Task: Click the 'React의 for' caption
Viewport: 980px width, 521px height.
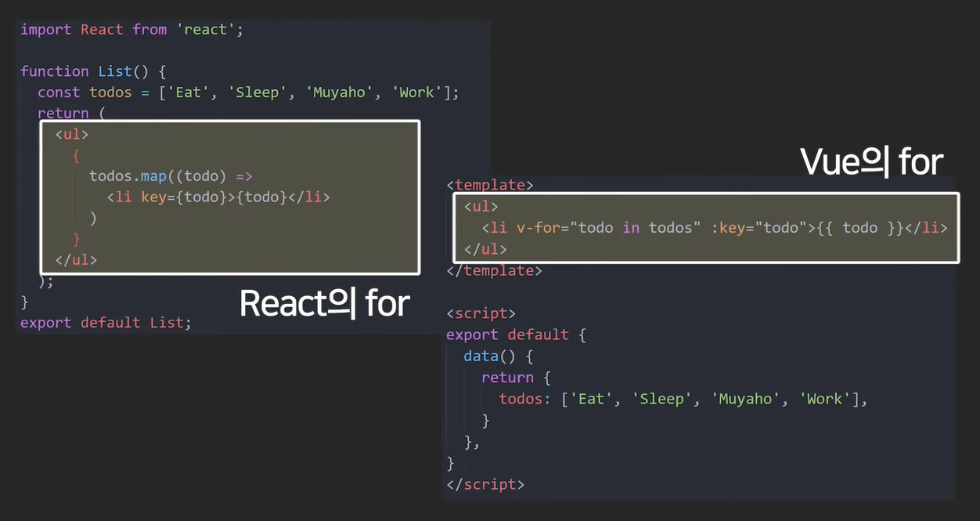Action: 324,303
